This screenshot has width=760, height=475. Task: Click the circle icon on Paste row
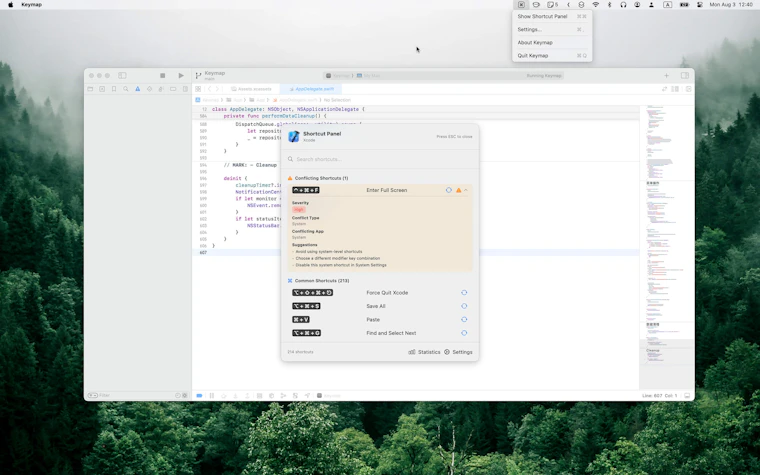point(464,320)
